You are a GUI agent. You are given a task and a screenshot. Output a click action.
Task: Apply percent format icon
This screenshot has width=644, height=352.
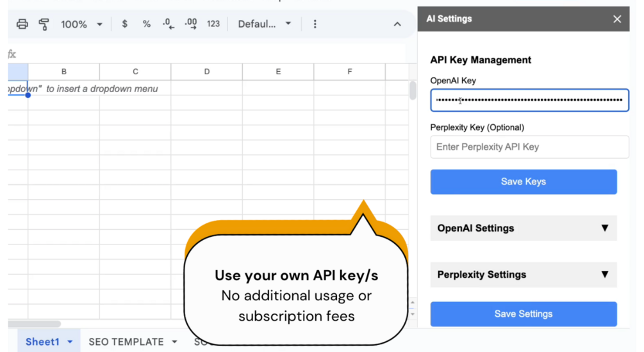pyautogui.click(x=147, y=24)
